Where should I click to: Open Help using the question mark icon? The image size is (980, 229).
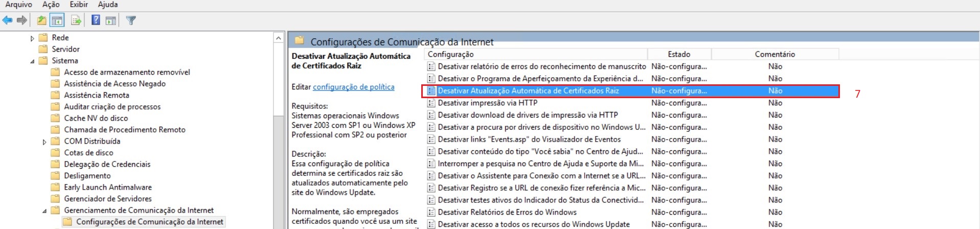pyautogui.click(x=96, y=20)
